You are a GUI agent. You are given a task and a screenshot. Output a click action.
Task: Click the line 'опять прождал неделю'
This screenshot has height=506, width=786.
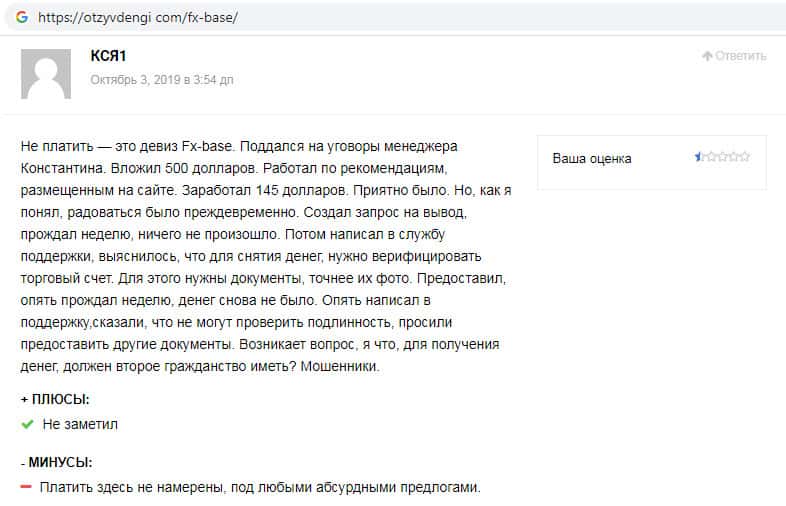[x=226, y=301]
